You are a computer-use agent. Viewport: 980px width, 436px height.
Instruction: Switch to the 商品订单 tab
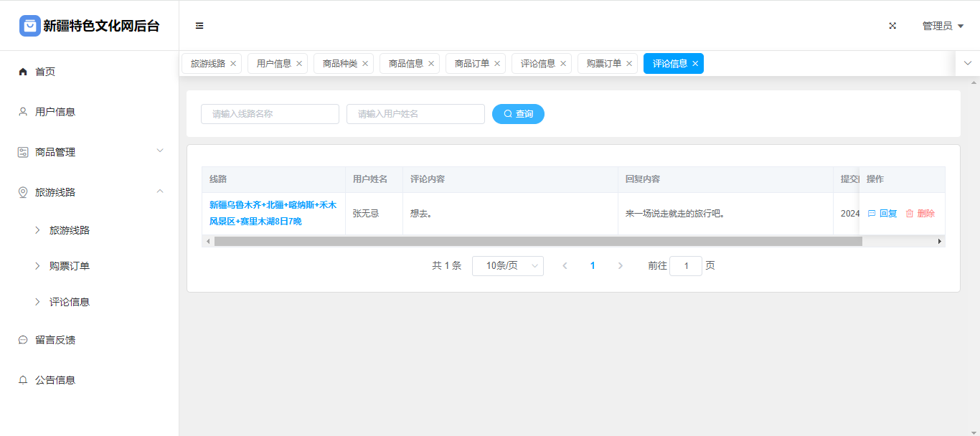[471, 64]
